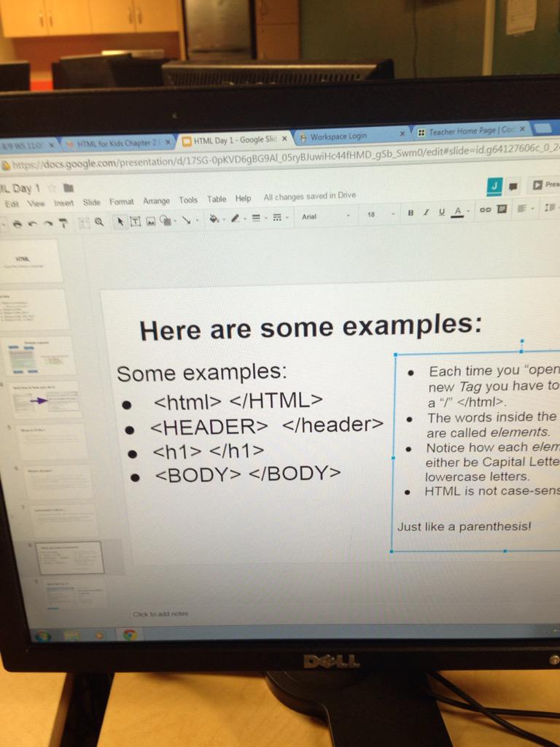560x747 pixels.
Task: Insert comment from the toolbar
Action: [x=502, y=209]
